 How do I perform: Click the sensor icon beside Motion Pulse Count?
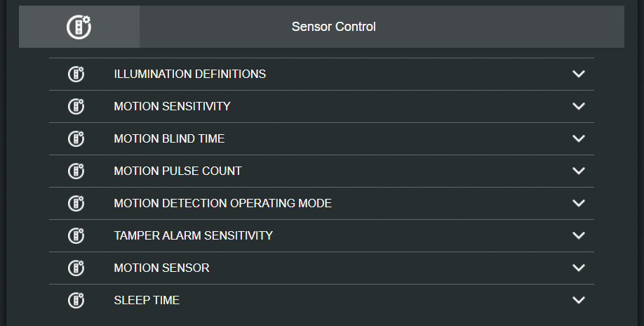[76, 171]
